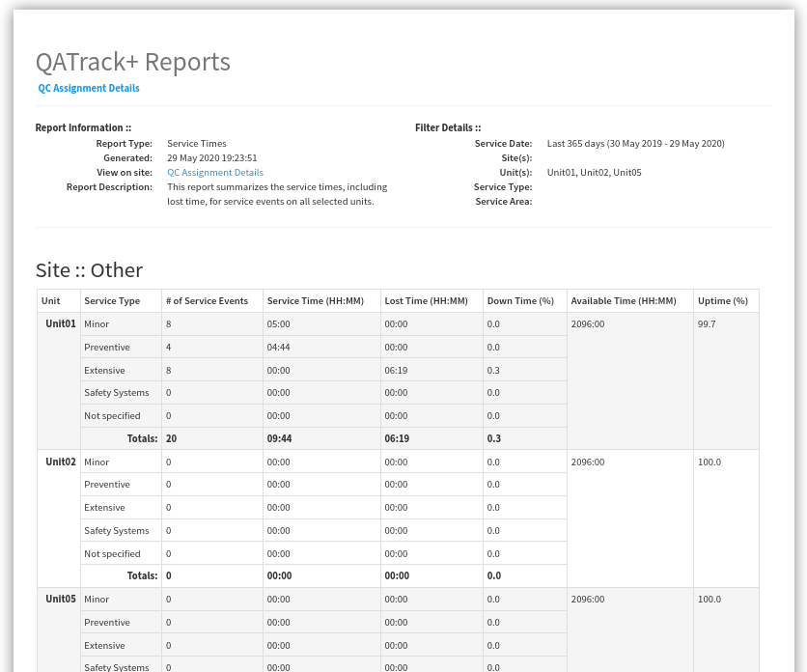
Task: Click the 0.3 down time in Unit01 Extensive row
Action: 493,371
